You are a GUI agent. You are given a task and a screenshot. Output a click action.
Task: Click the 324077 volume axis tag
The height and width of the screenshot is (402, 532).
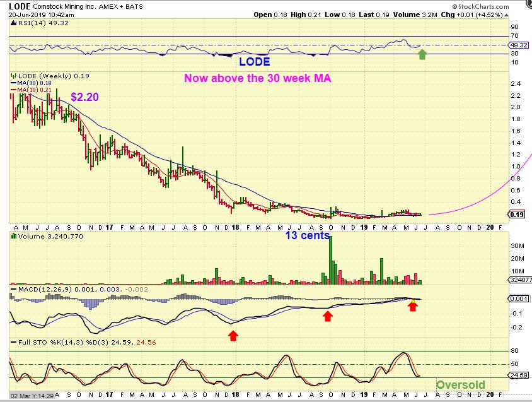pyautogui.click(x=520, y=280)
